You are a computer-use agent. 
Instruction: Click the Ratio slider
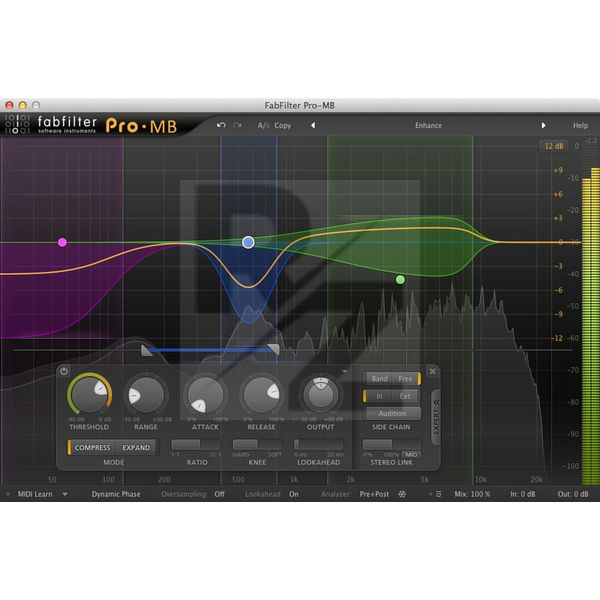[196, 445]
